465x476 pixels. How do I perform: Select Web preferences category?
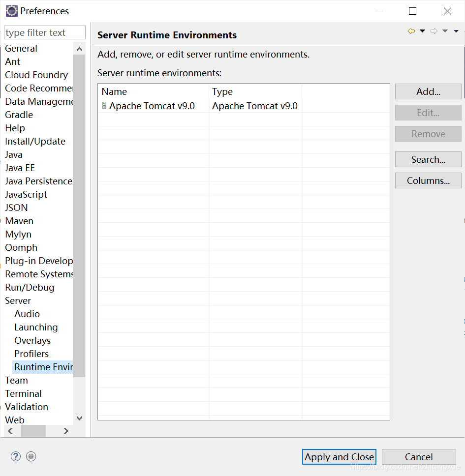tap(15, 420)
